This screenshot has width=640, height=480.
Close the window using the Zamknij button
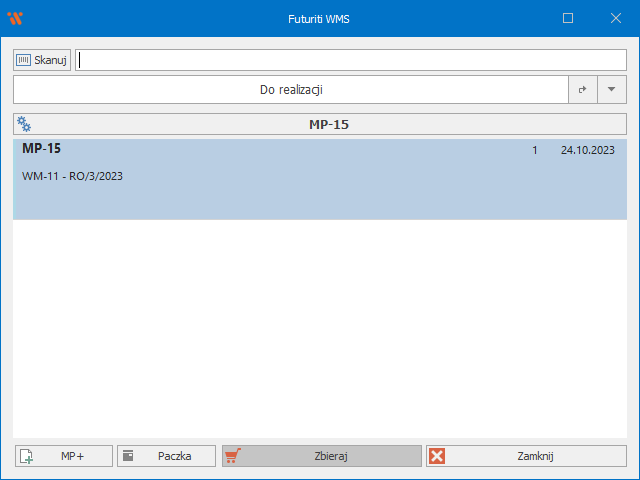[x=525, y=456]
